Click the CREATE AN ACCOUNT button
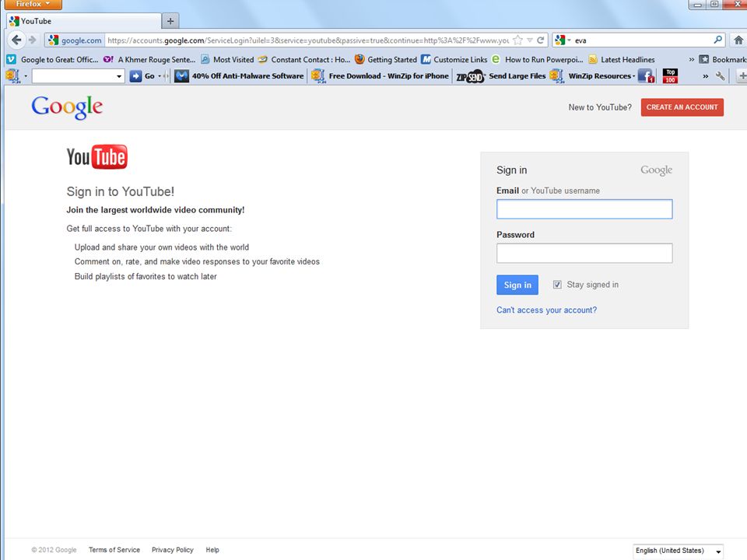Image resolution: width=747 pixels, height=560 pixels. coord(682,107)
